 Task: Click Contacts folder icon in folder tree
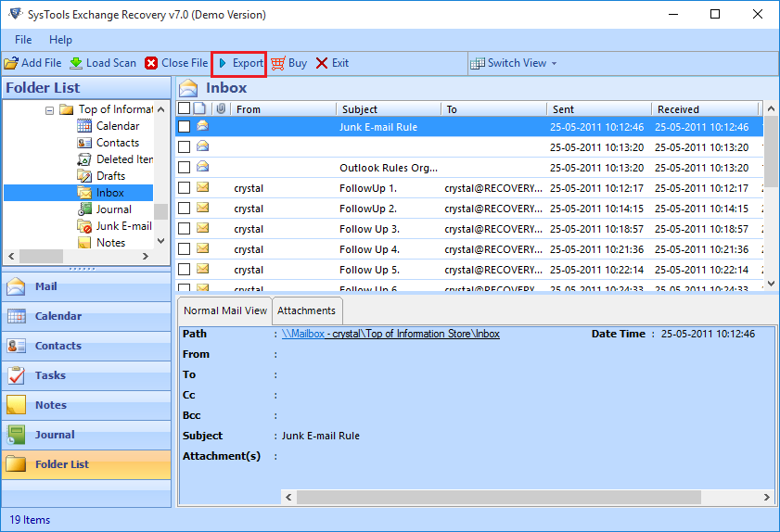coord(84,143)
